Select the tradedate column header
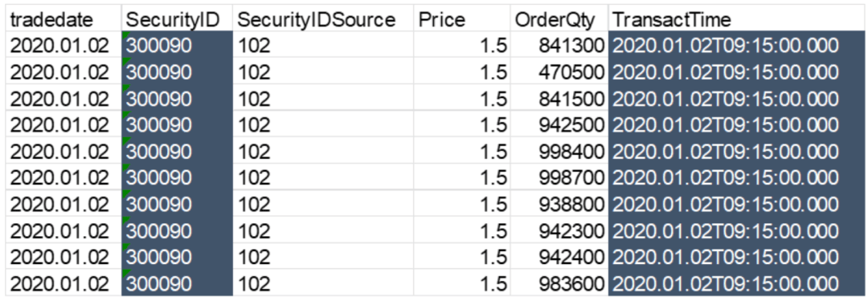Image resolution: width=868 pixels, height=301 pixels. [63, 20]
